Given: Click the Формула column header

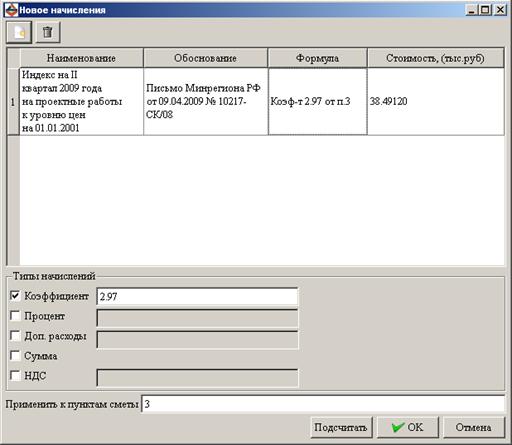Looking at the screenshot, I should 318,58.
